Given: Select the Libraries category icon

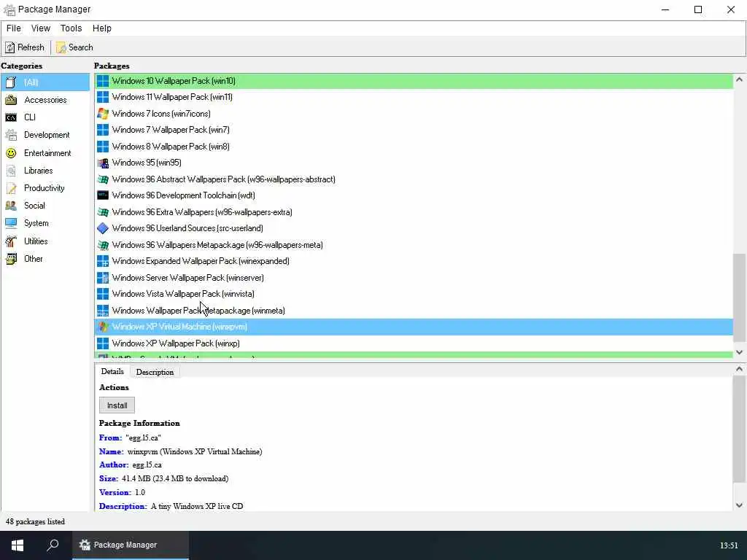Looking at the screenshot, I should coord(10,171).
